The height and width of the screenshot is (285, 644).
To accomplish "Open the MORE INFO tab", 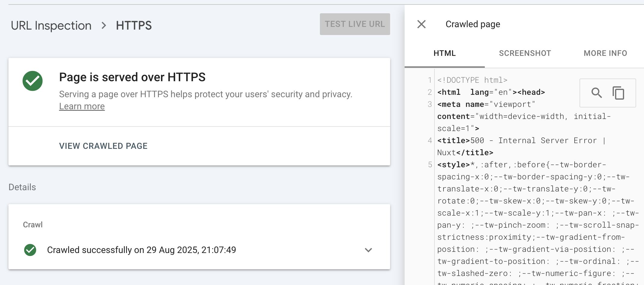I will tap(605, 53).
